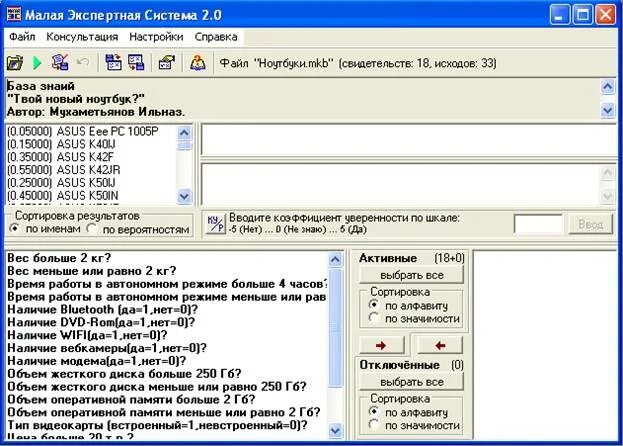This screenshot has width=623, height=446.
Task: Select result 'ASUS K40IJ'
Action: [x=61, y=144]
